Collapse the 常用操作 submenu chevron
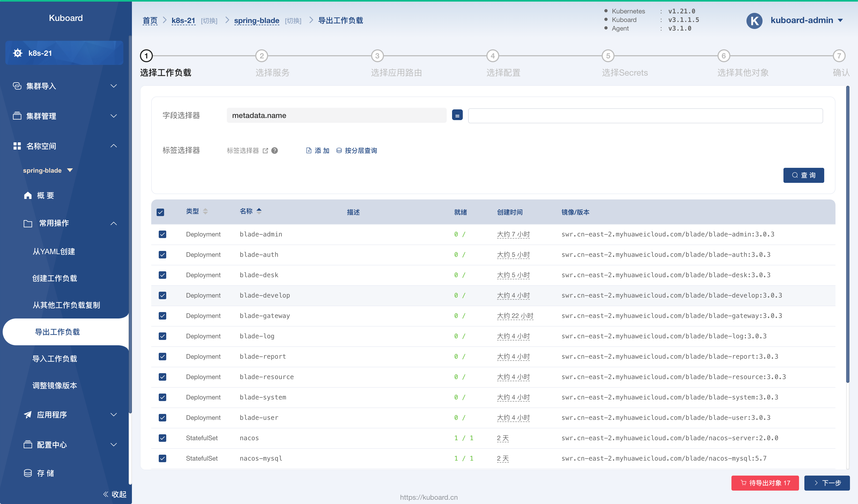The width and height of the screenshot is (858, 504). [x=114, y=223]
